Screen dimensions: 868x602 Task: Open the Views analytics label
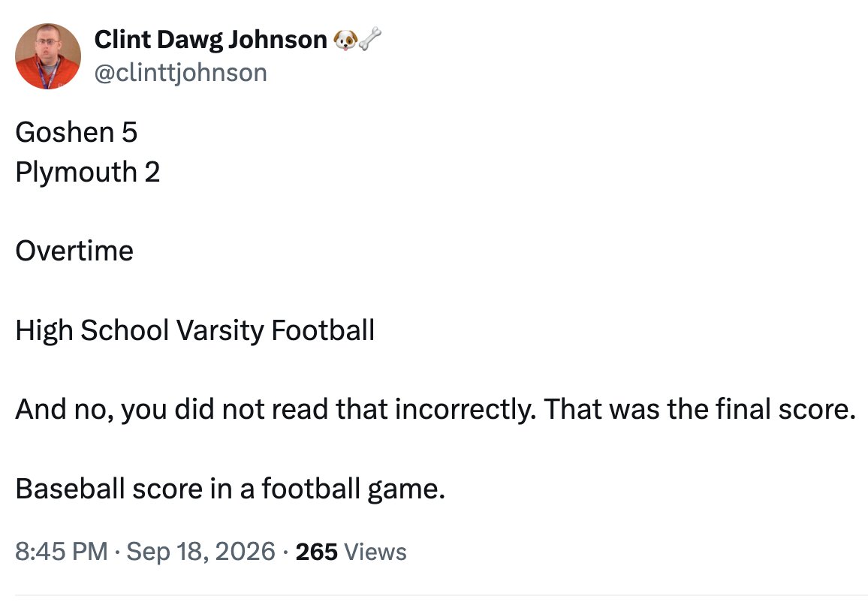tap(375, 552)
